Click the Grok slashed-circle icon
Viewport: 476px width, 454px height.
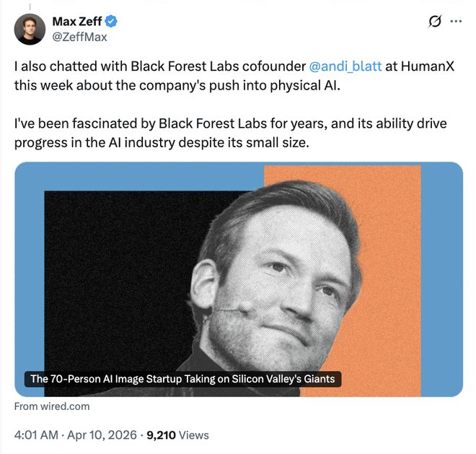click(x=434, y=22)
